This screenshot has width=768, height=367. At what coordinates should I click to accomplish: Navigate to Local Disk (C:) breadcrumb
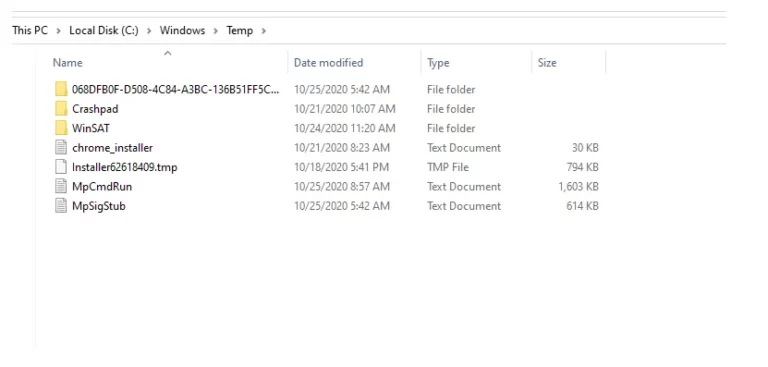pos(104,30)
